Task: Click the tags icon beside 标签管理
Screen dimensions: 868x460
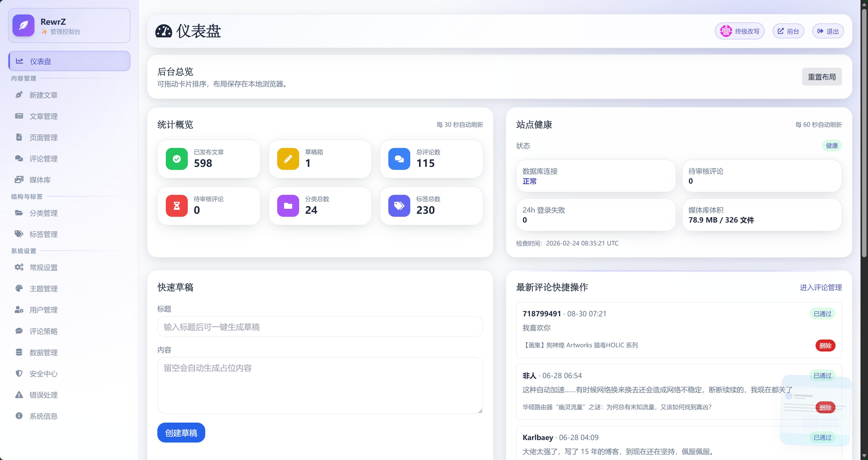Action: (19, 234)
